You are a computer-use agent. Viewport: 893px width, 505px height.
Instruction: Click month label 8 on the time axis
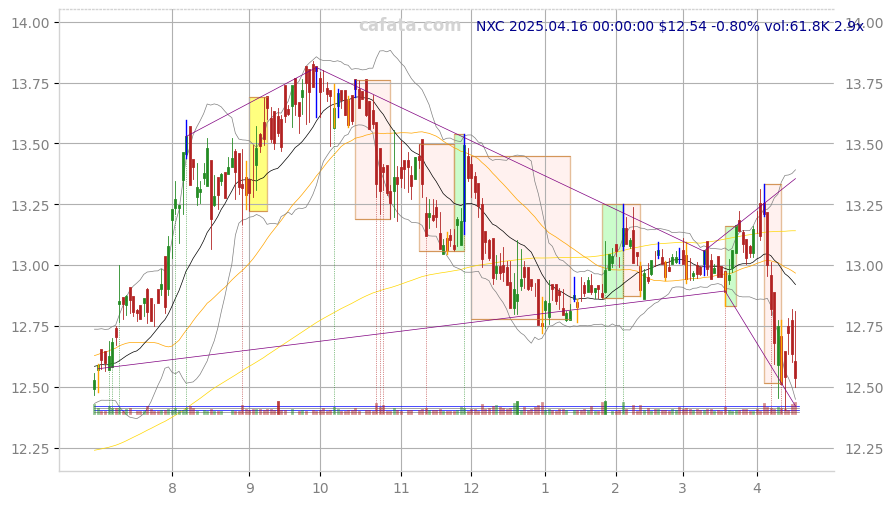pos(173,488)
